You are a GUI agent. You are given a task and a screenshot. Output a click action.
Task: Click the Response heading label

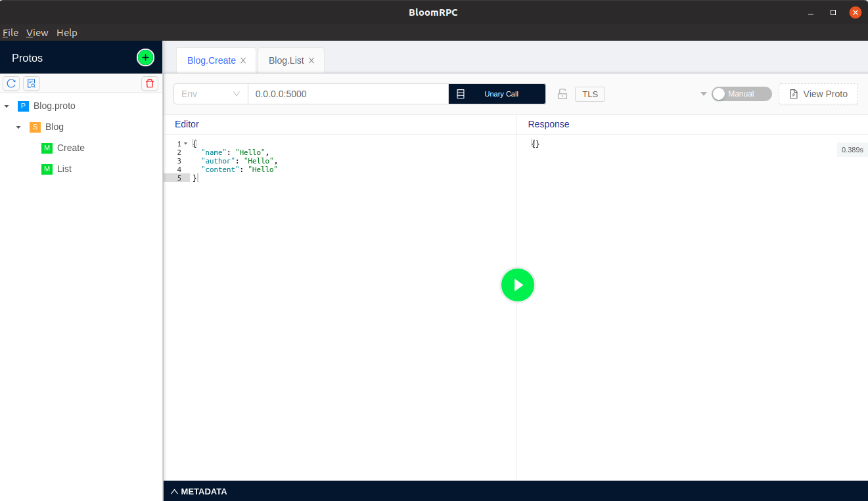click(549, 124)
